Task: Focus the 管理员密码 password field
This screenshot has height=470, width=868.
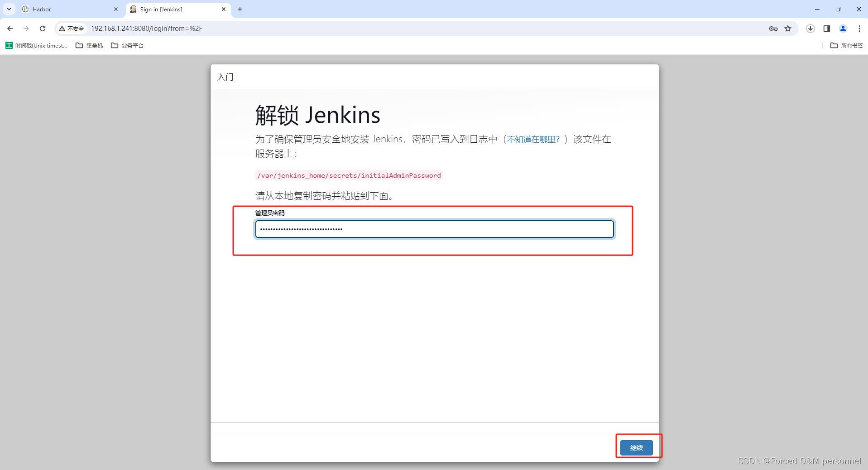Action: tap(435, 229)
